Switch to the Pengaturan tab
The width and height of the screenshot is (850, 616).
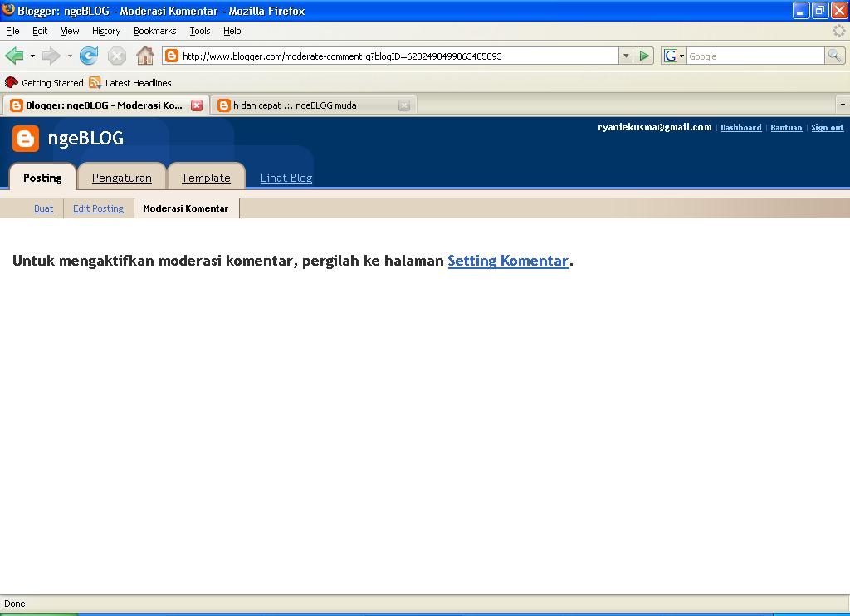tap(122, 178)
